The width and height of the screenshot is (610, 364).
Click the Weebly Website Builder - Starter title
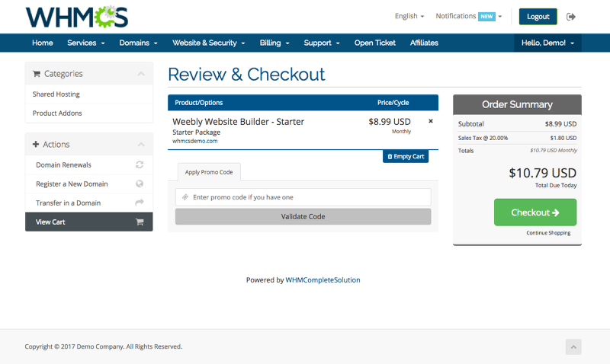(x=238, y=122)
